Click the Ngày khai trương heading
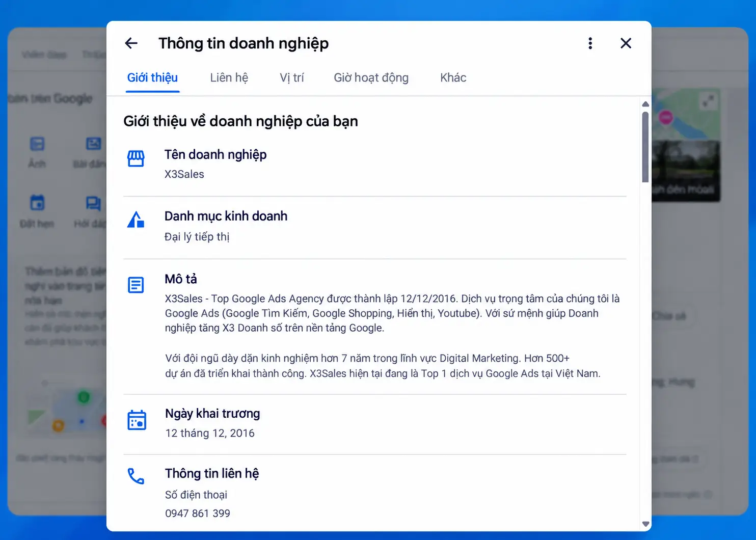 (212, 413)
